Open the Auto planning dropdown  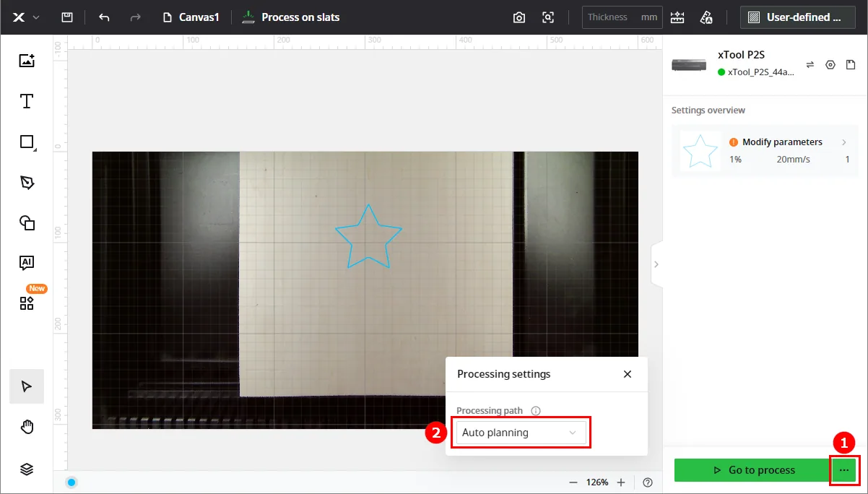[521, 433]
